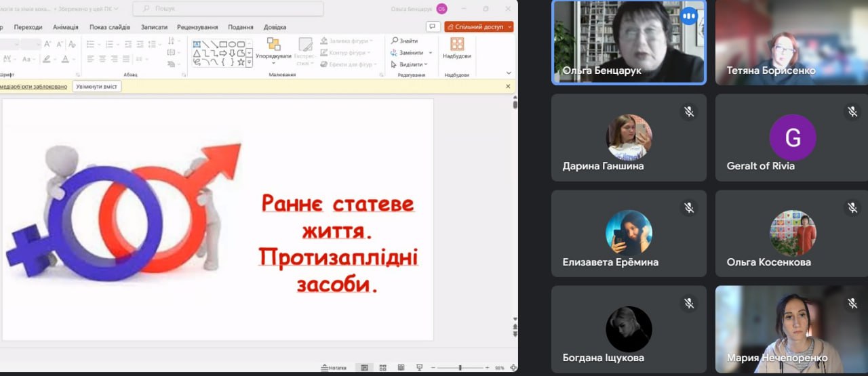Start slideshow from status bar icon
The height and width of the screenshot is (376, 868).
tap(419, 368)
